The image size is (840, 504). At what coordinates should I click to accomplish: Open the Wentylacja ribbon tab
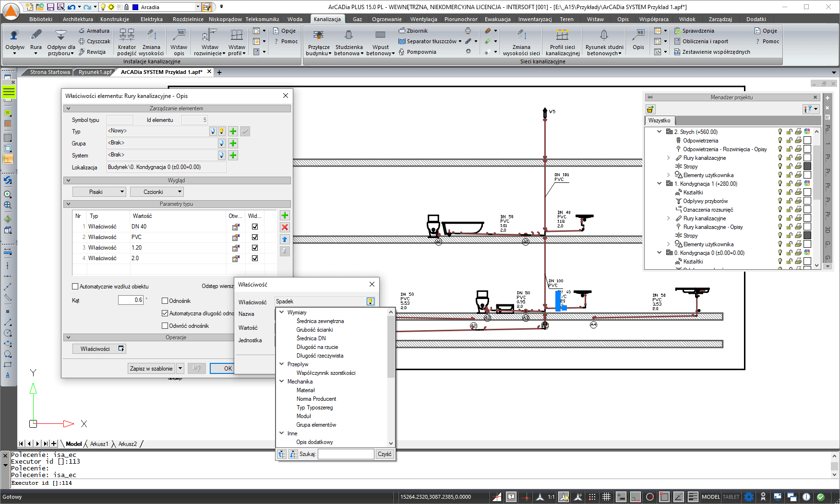[423, 19]
